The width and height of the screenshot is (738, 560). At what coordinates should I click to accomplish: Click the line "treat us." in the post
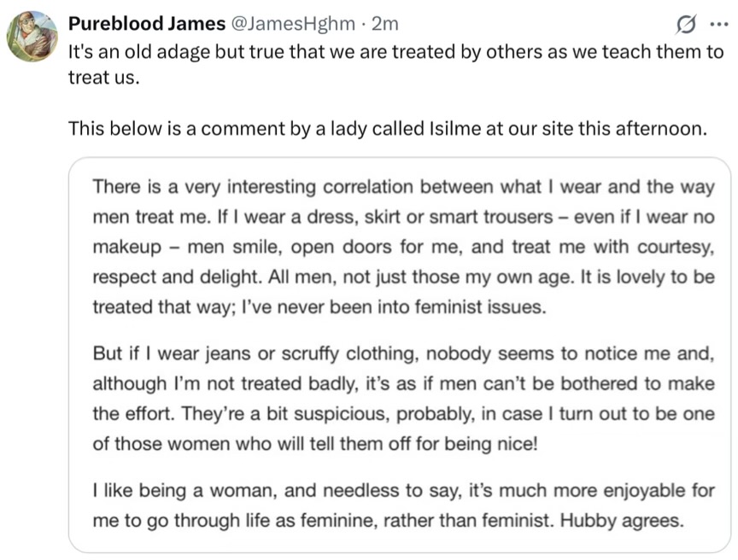click(104, 78)
